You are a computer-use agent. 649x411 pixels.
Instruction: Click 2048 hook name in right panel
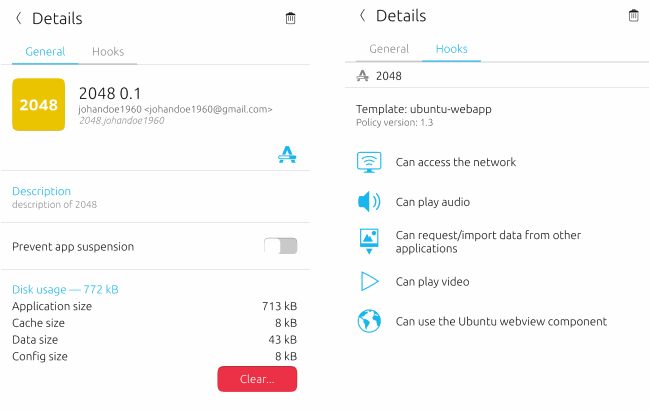(389, 76)
